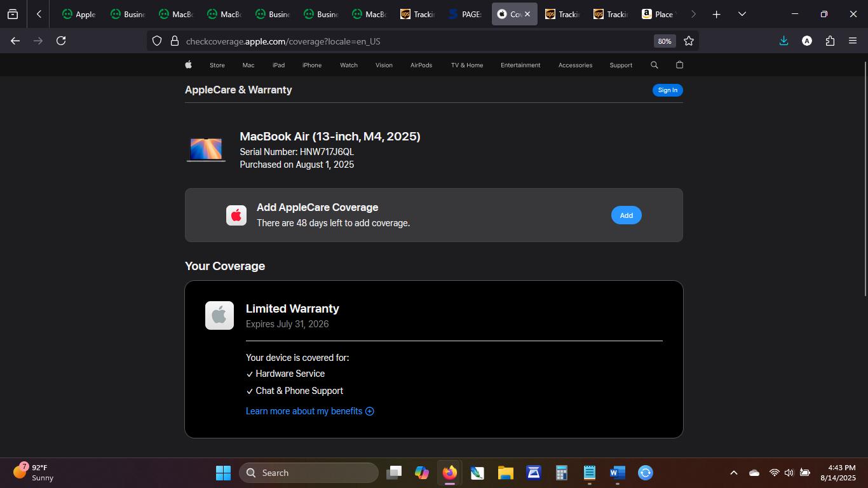Open the OneDrive cloud tray icon

point(754,473)
